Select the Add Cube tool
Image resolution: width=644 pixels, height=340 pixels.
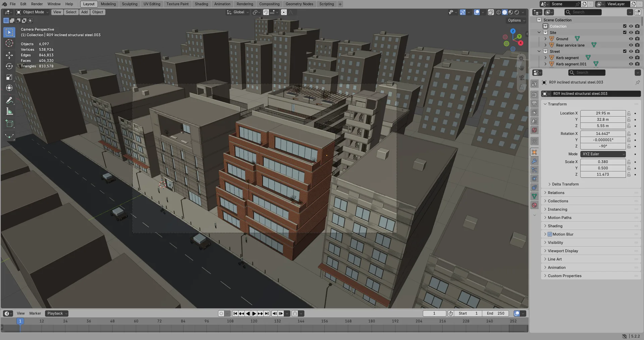click(9, 124)
